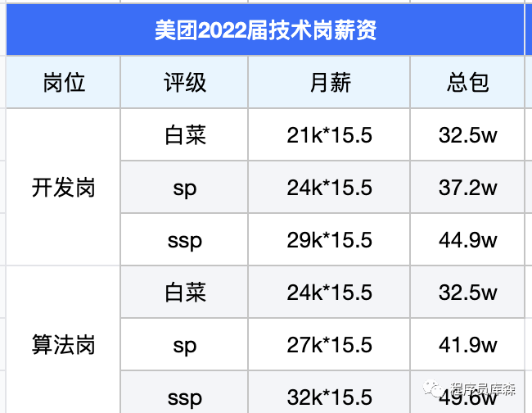Click the 岗位 column header
Image resolution: width=532 pixels, height=413 pixels.
click(x=64, y=83)
